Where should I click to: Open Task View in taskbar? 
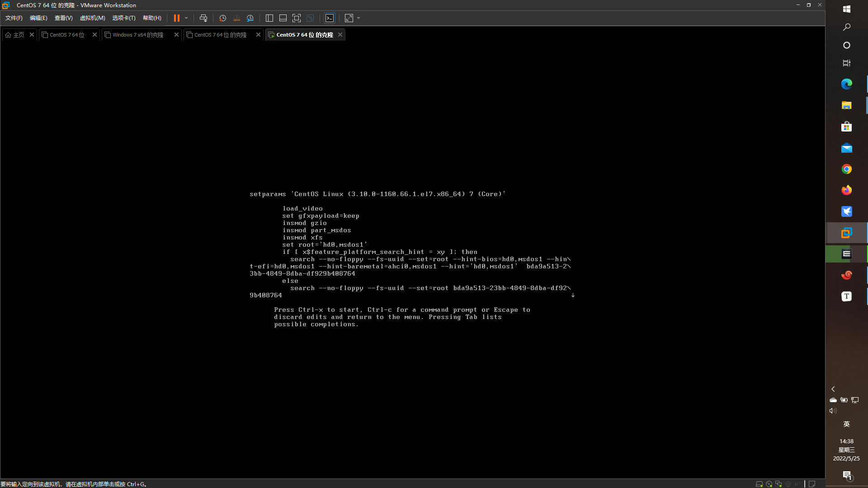(847, 63)
